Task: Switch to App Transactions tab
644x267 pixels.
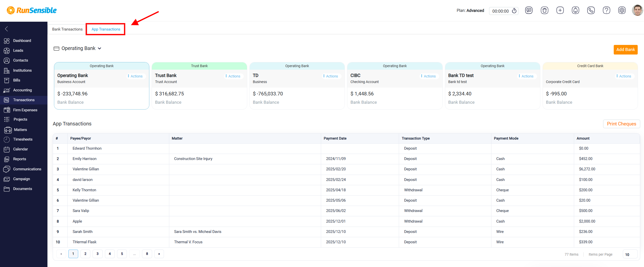Action: tap(106, 29)
